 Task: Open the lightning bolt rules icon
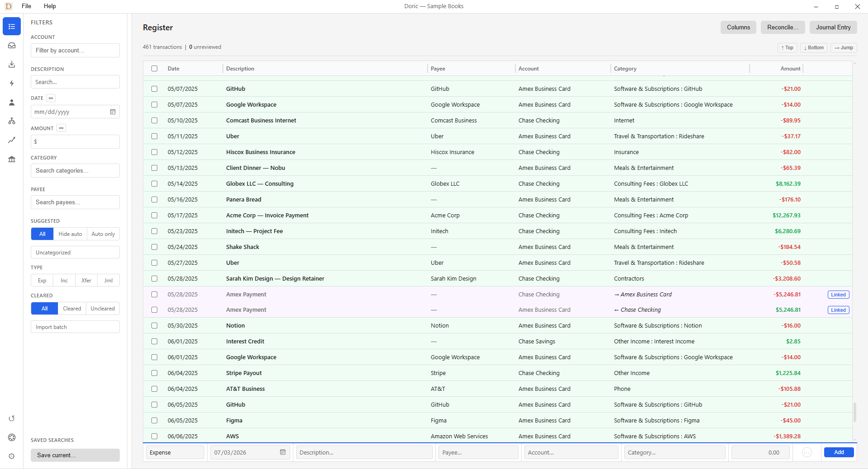(x=12, y=83)
